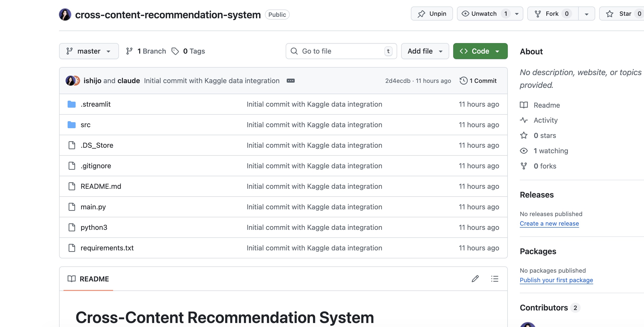
Task: Follow the Create a new release link
Action: [549, 223]
